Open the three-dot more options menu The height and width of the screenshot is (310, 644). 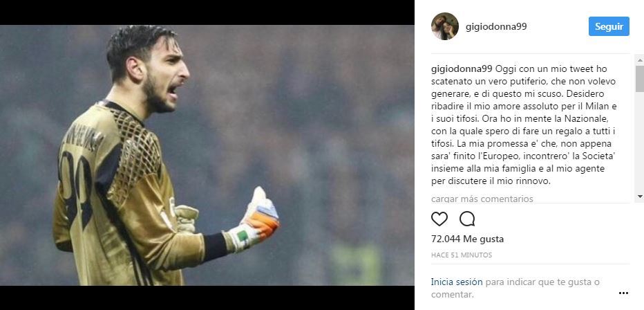(x=623, y=293)
